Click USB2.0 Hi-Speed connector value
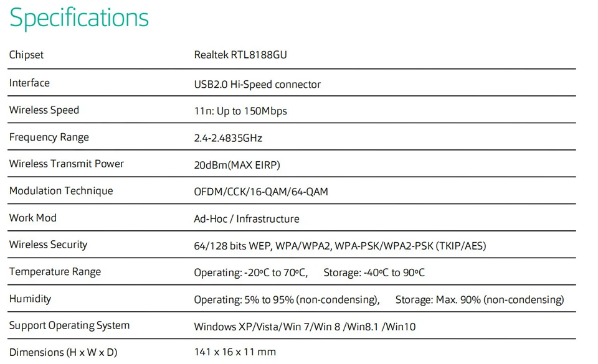598x364 pixels. [x=257, y=84]
